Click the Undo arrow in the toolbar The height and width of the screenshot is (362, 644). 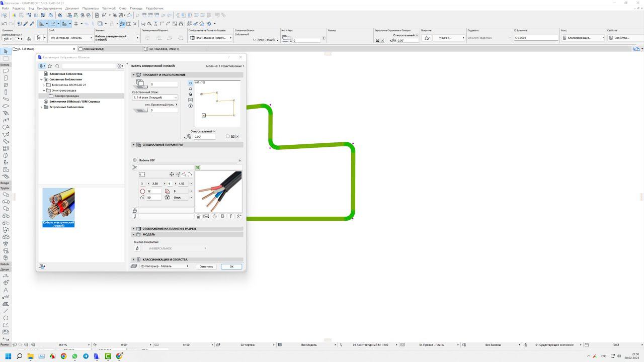[5, 24]
